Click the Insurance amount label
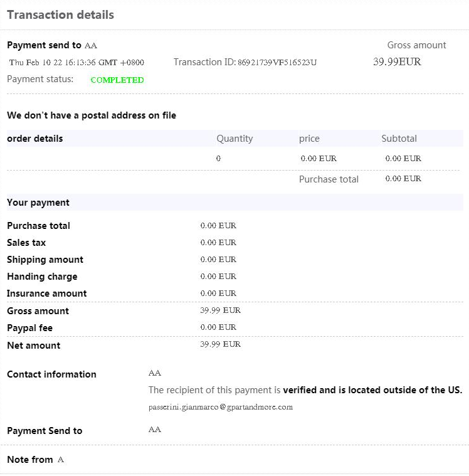 pos(47,294)
